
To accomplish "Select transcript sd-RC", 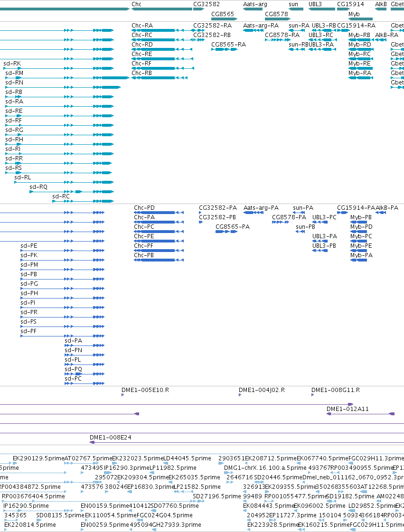I will tap(61, 196).
